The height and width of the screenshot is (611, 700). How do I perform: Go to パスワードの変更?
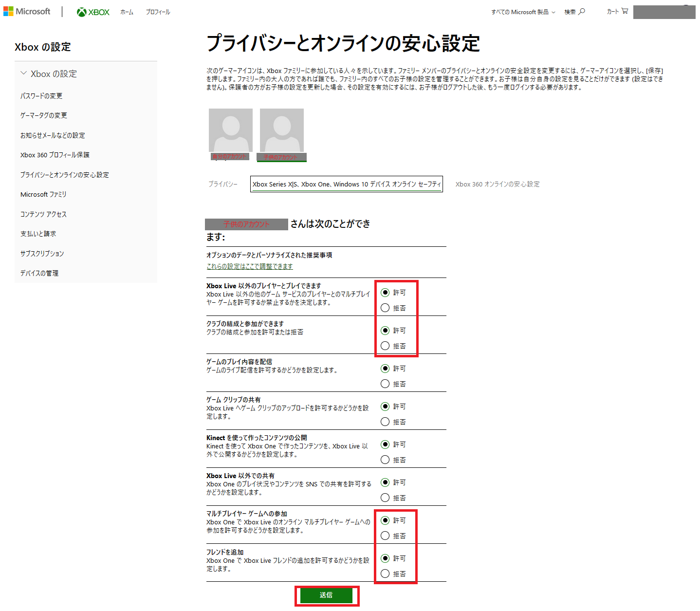click(x=41, y=96)
